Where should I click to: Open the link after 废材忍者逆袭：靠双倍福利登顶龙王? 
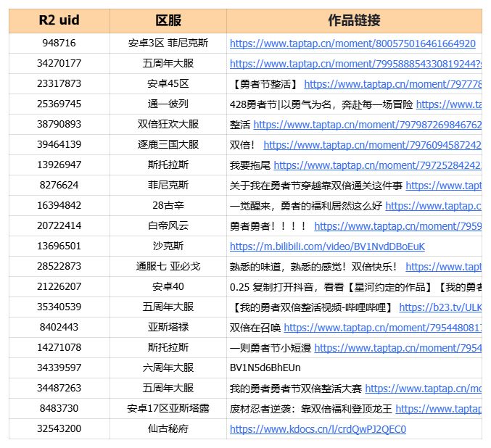click(x=438, y=409)
